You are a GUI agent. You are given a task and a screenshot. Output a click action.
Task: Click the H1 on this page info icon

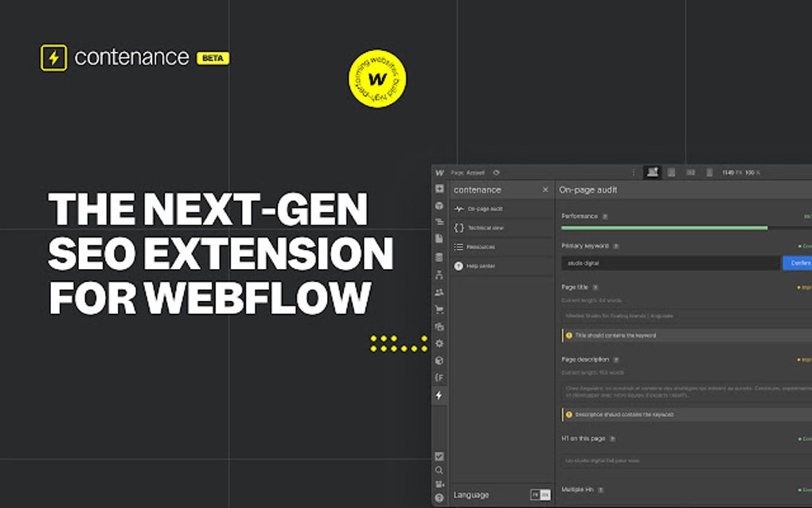click(x=612, y=440)
